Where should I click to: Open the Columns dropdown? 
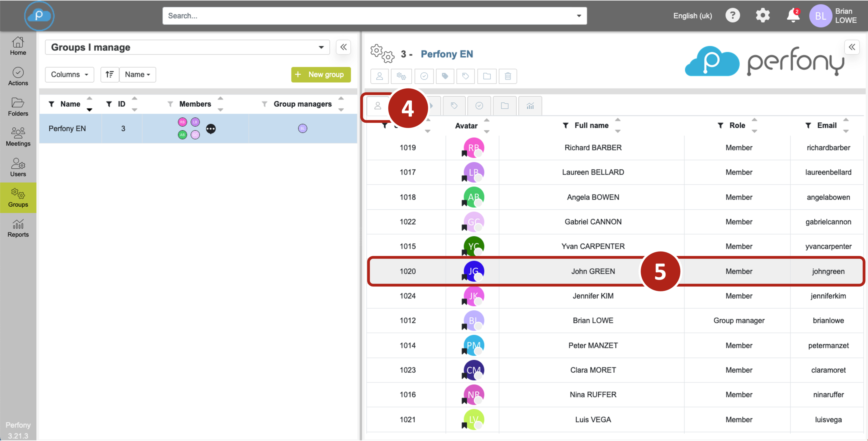point(69,74)
